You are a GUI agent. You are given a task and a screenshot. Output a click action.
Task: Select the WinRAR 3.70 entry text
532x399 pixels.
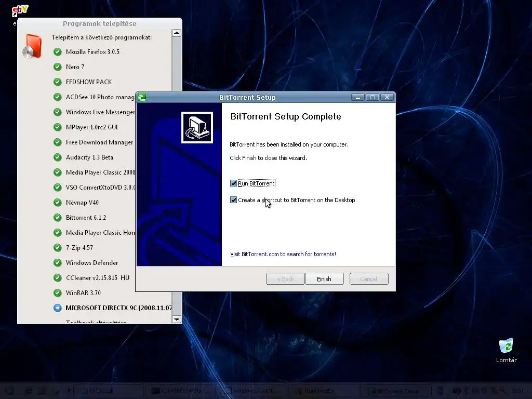(83, 293)
